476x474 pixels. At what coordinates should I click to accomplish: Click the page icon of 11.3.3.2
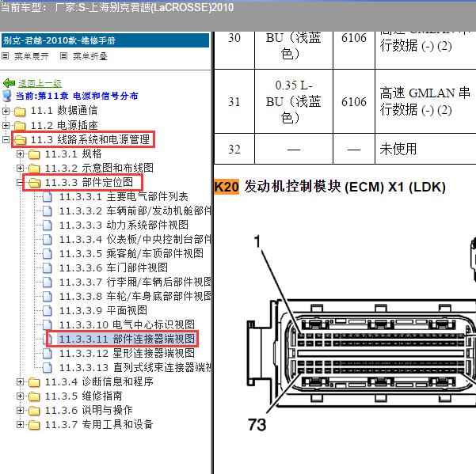48,210
